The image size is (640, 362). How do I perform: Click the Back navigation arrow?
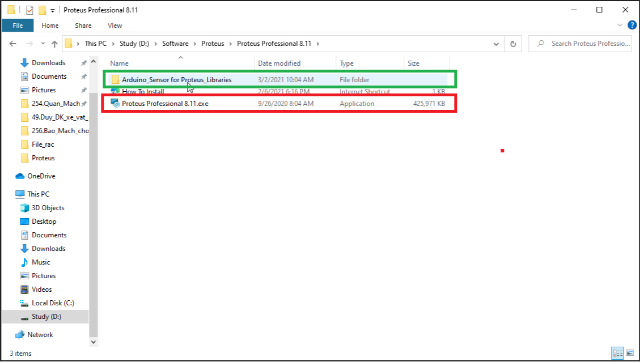13,44
